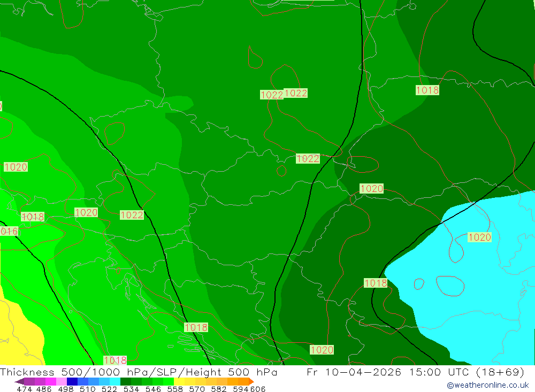Screen dimensions: 535x392
Task: Open the weatheronline.co.uk copyright link
Action: [487, 385]
